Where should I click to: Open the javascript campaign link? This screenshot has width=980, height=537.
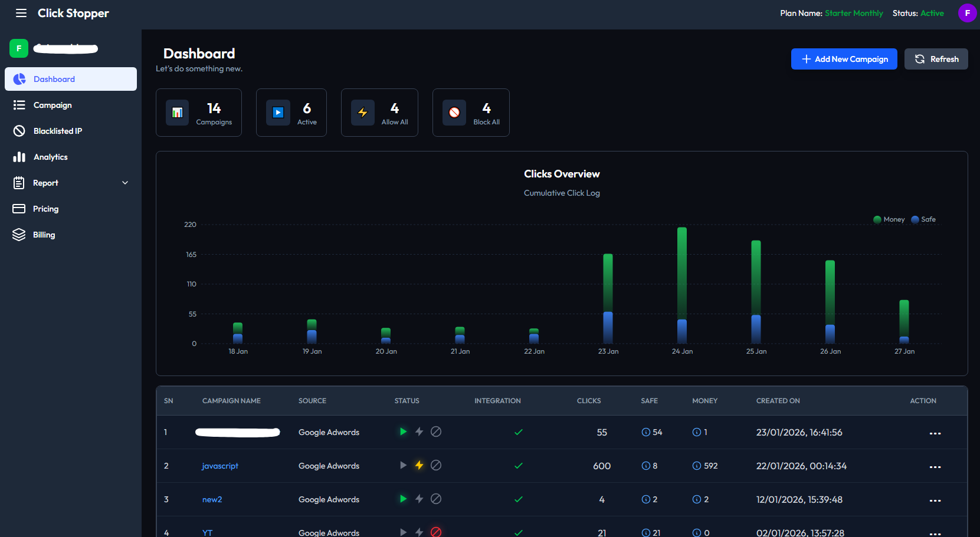click(219, 466)
